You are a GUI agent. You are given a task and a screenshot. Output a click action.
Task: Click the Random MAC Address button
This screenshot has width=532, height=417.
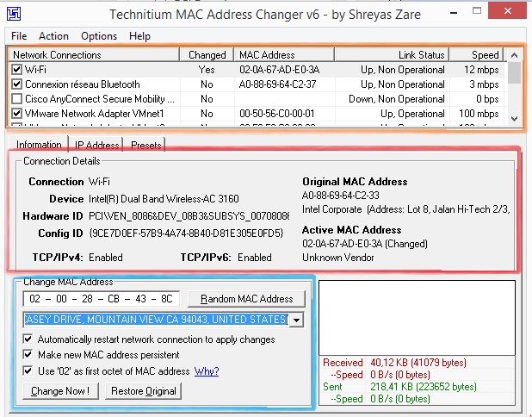pos(247,299)
